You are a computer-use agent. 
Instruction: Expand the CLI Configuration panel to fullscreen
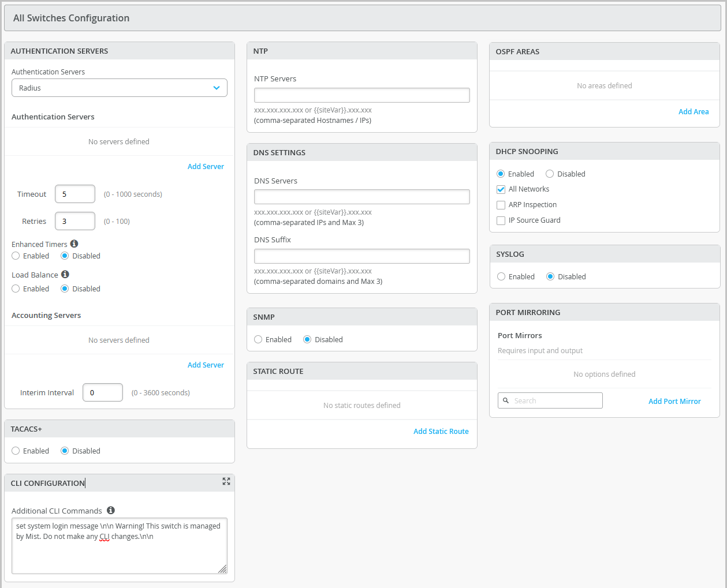226,481
